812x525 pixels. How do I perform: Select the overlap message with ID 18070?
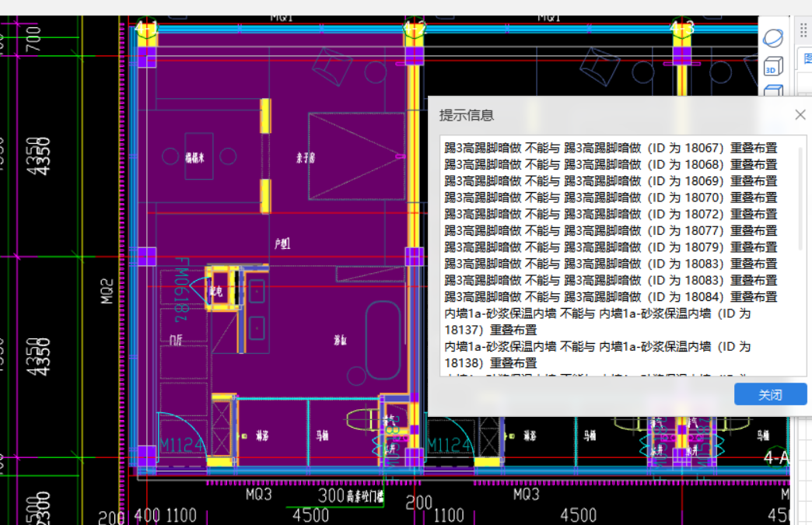coord(611,198)
